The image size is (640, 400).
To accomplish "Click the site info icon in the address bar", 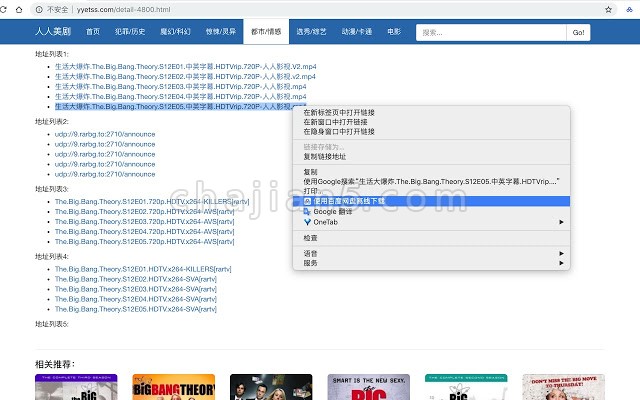I will pos(39,9).
